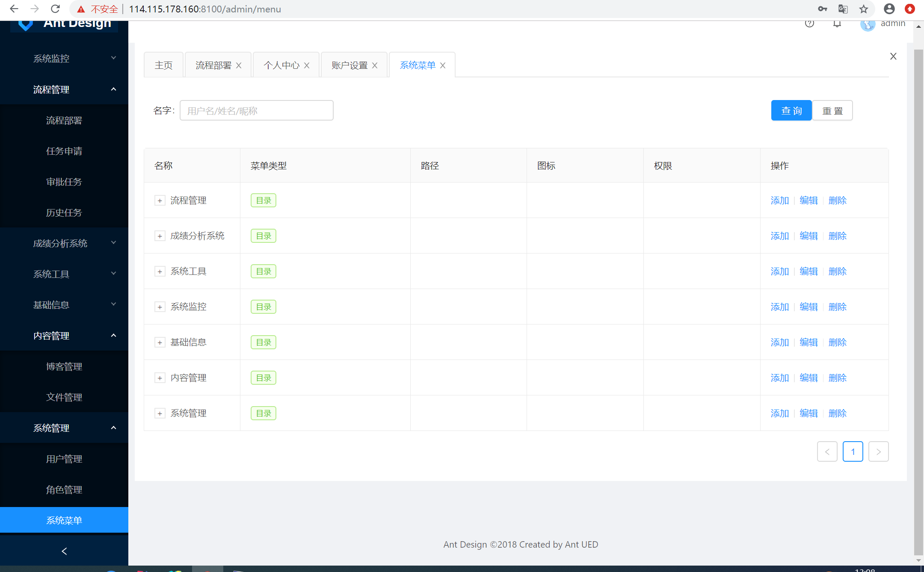Close the 账户设置 tab X icon
The height and width of the screenshot is (572, 924).
(x=375, y=65)
